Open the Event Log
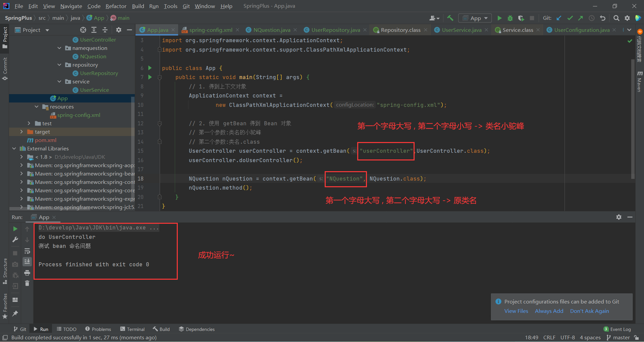 click(x=617, y=329)
